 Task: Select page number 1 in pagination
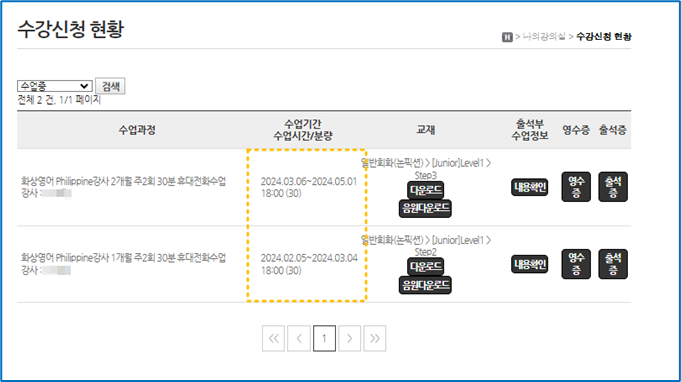click(x=324, y=338)
